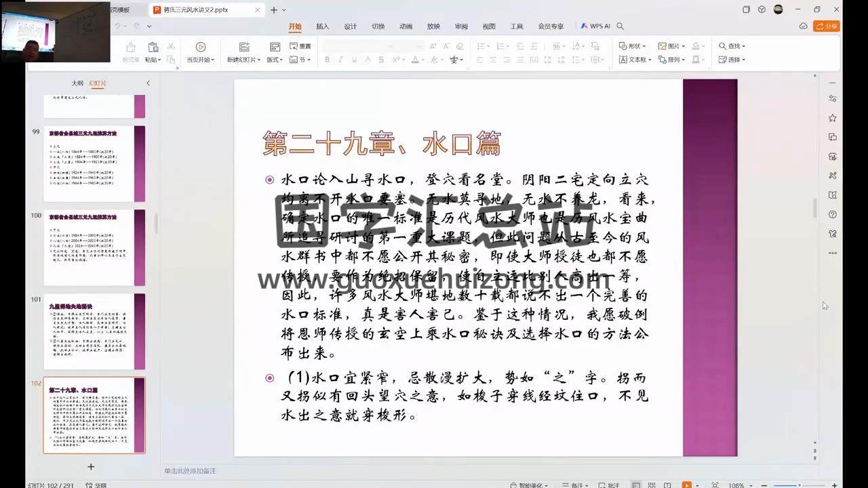Image resolution: width=868 pixels, height=488 pixels.
Task: Click the search magnifier icon in ribbon tabs
Action: click(620, 26)
